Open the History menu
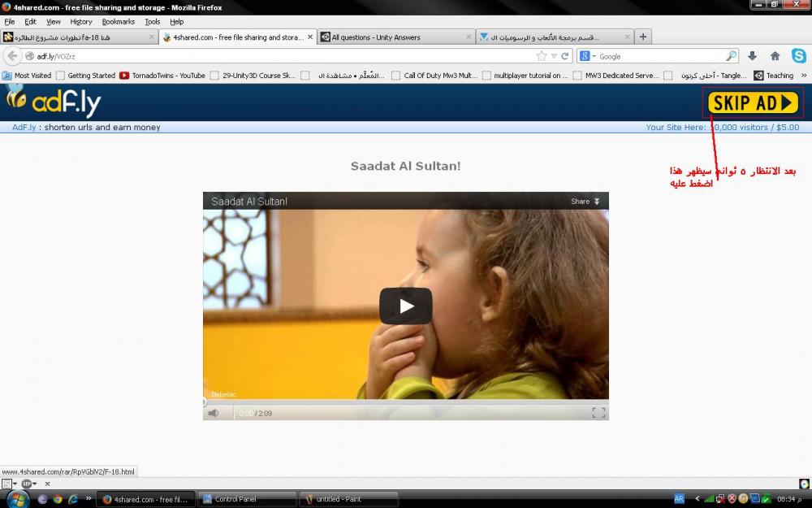812x508 pixels. pyautogui.click(x=80, y=22)
